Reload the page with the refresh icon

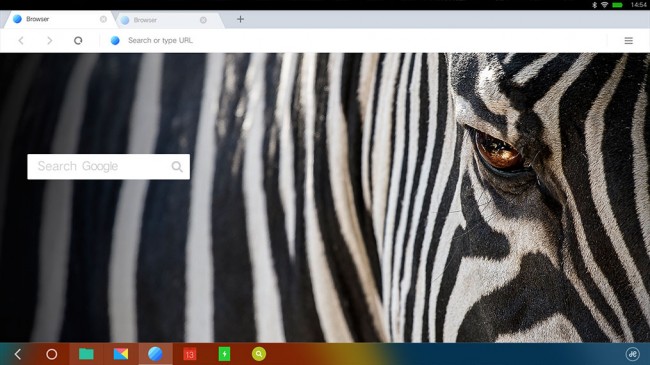coord(78,40)
